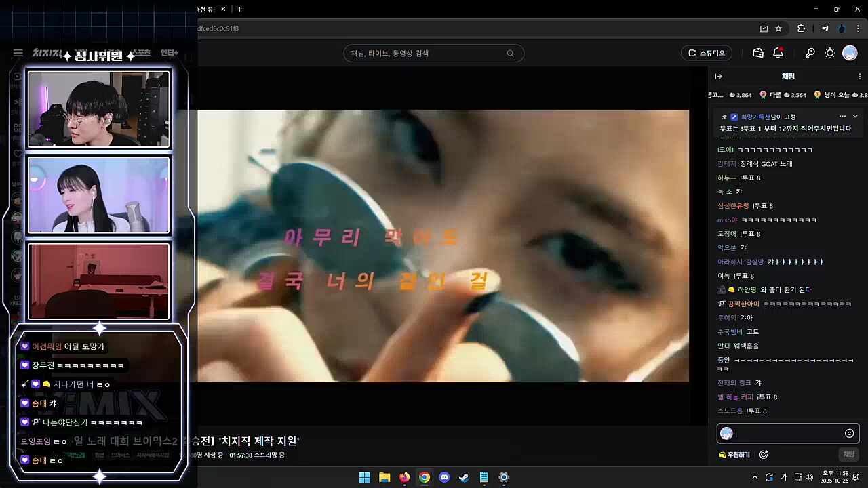Toggle the Korean IME in the system tray
The width and height of the screenshot is (868, 488).
[x=785, y=478]
